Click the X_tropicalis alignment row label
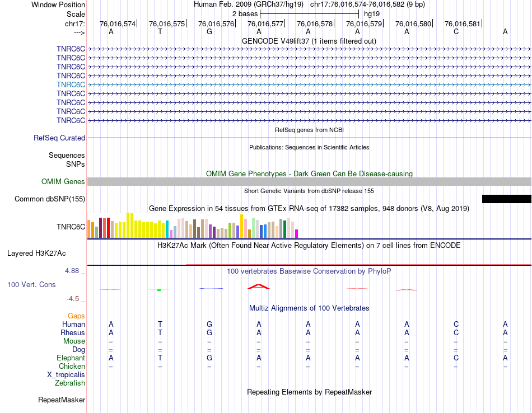The width and height of the screenshot is (532, 413). click(x=66, y=375)
